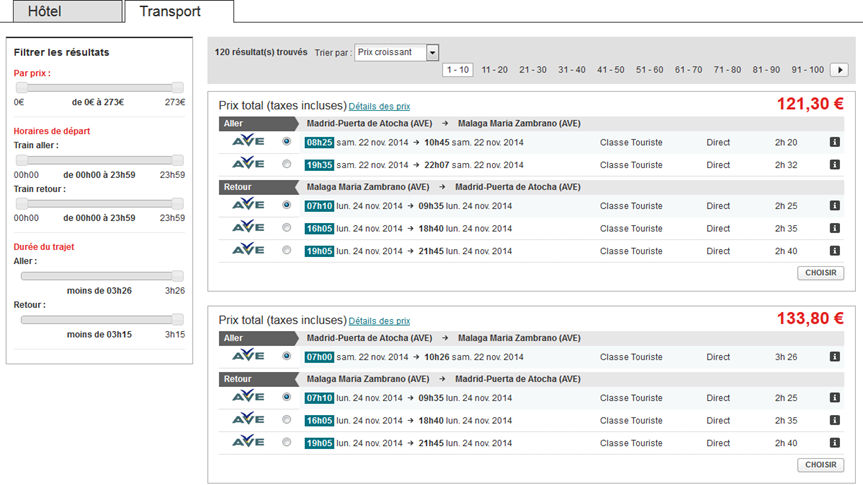Click info icon for 08h25 outbound train
The width and height of the screenshot is (863, 485).
834,142
